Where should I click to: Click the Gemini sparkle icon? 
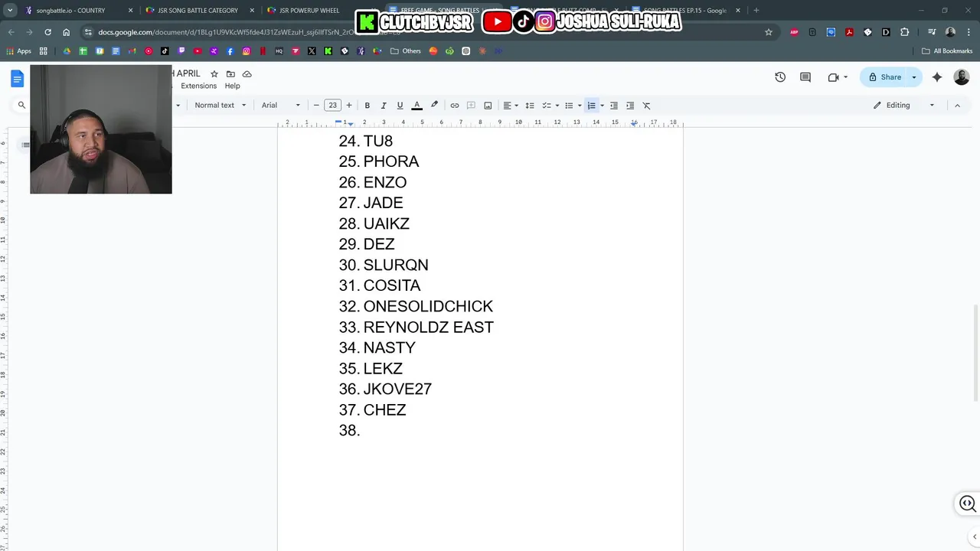pos(937,77)
